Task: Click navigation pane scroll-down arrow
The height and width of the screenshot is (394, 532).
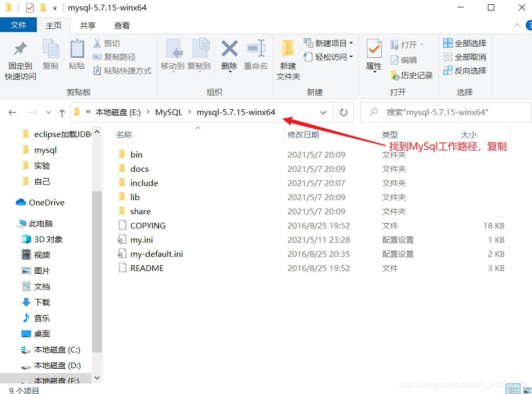Action: click(x=97, y=378)
